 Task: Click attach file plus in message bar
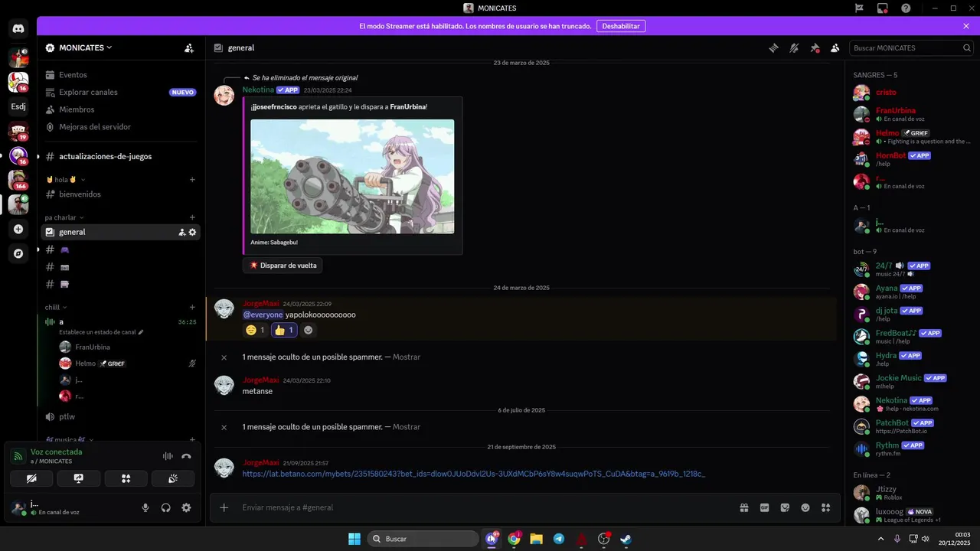(224, 507)
